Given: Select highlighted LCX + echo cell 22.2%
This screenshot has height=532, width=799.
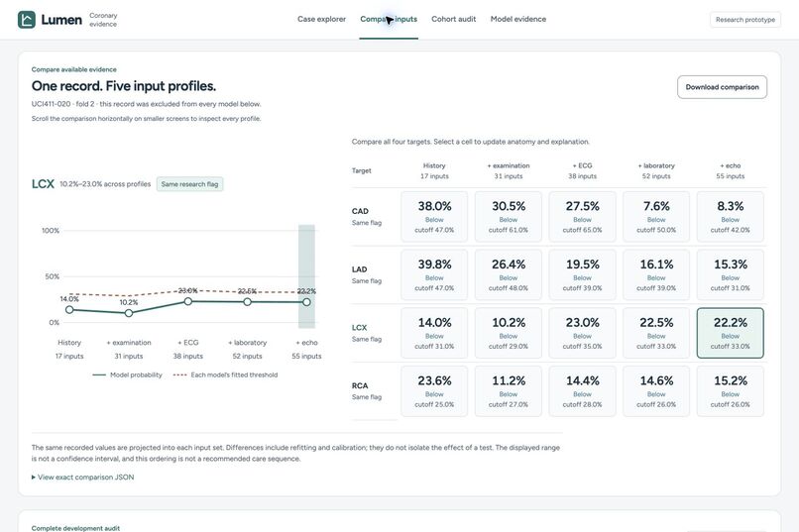Looking at the screenshot, I should (x=731, y=333).
